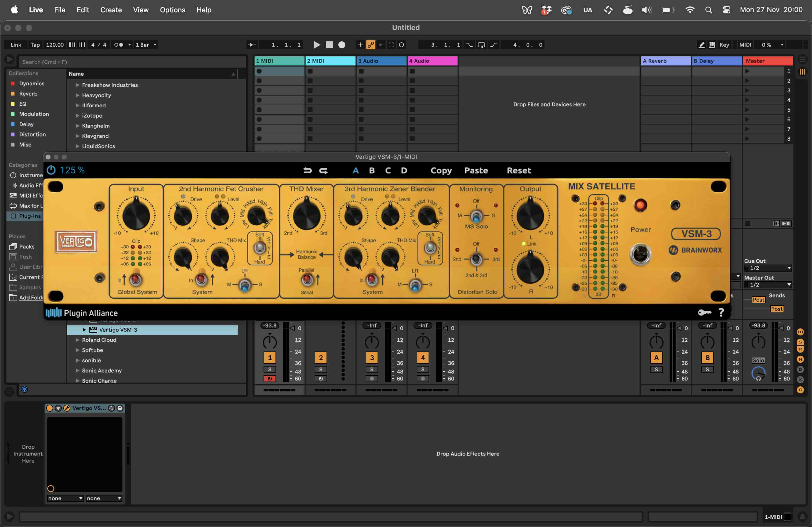812x527 pixels.
Task: Toggle the output Link indicator
Action: [x=524, y=244]
